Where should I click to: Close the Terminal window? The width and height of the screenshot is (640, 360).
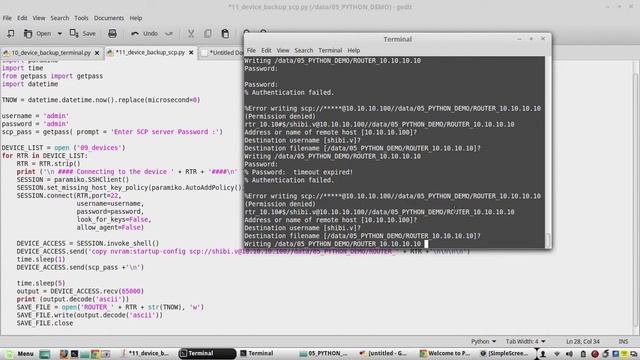543,39
